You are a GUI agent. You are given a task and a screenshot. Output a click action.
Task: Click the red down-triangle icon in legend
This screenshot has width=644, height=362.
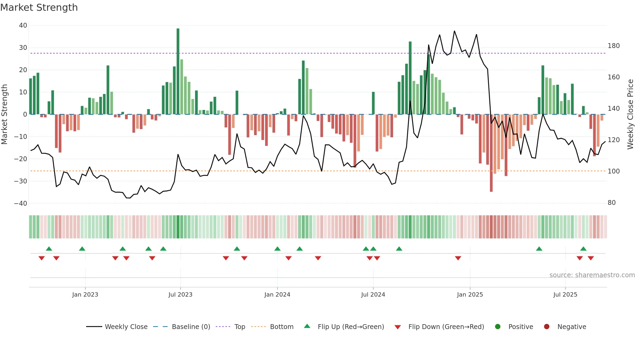pyautogui.click(x=398, y=327)
